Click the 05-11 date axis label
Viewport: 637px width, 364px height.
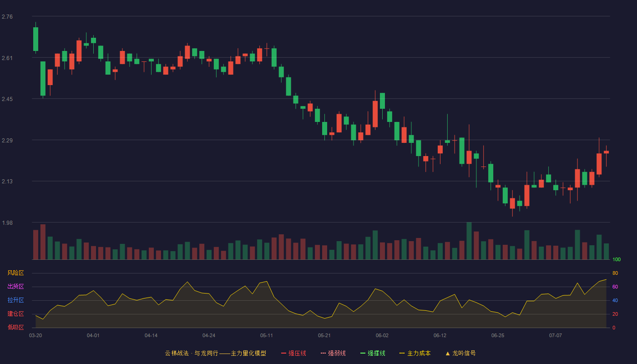tap(267, 336)
